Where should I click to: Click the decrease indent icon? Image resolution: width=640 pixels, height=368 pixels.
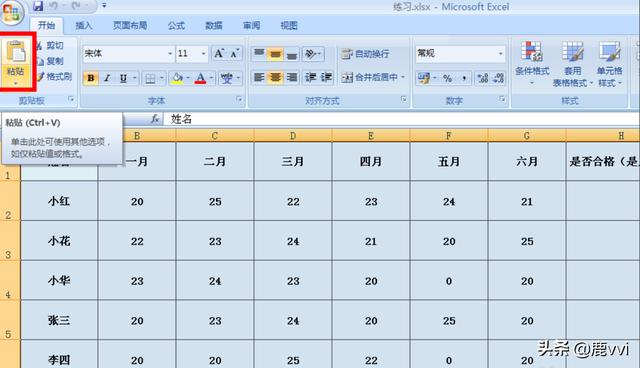tap(311, 77)
